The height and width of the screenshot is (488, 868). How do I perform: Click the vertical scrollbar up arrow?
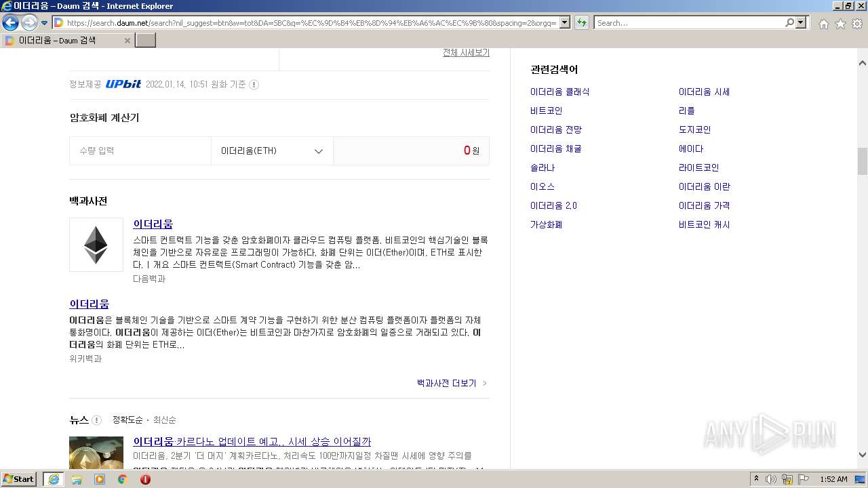pos(863,63)
